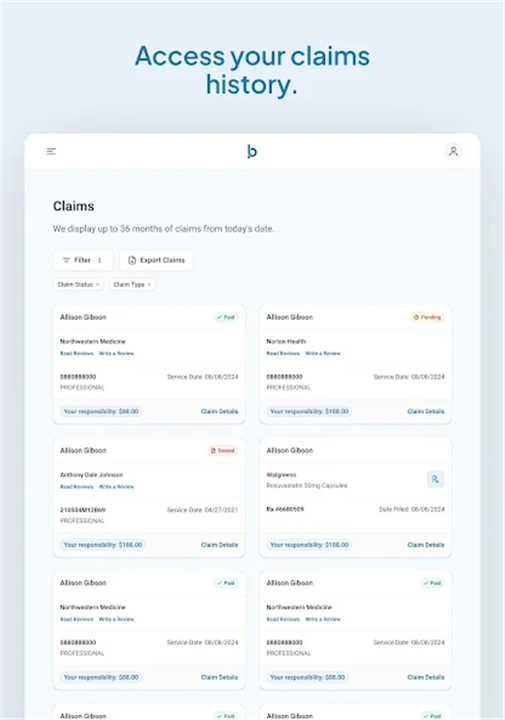
Task: Click the Denied status badge on Anthony Dale Johnson claim
Action: click(x=223, y=450)
